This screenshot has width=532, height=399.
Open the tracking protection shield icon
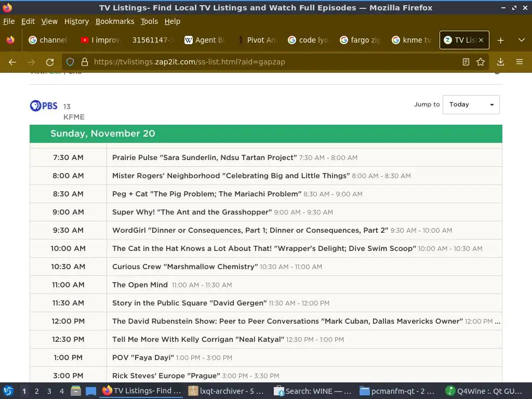[x=70, y=62]
